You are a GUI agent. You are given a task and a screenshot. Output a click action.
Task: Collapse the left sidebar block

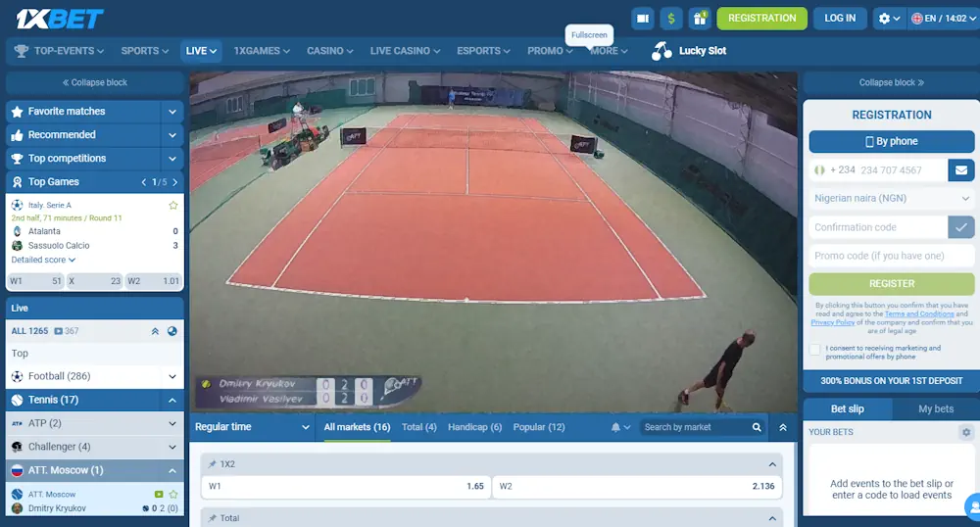[x=95, y=82]
